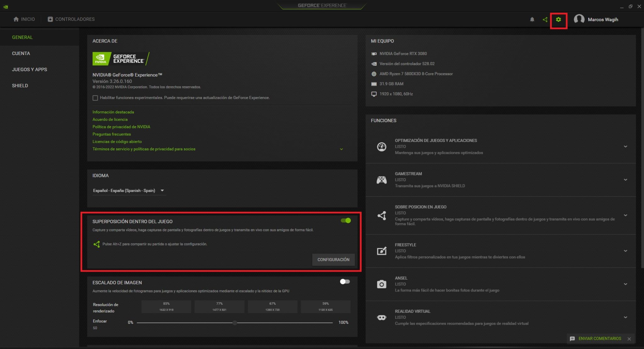Image resolution: width=644 pixels, height=349 pixels.
Task: Expand the OPTIMIZACIÓN DE JUEGOS Y APLICACIONES section
Action: (625, 146)
